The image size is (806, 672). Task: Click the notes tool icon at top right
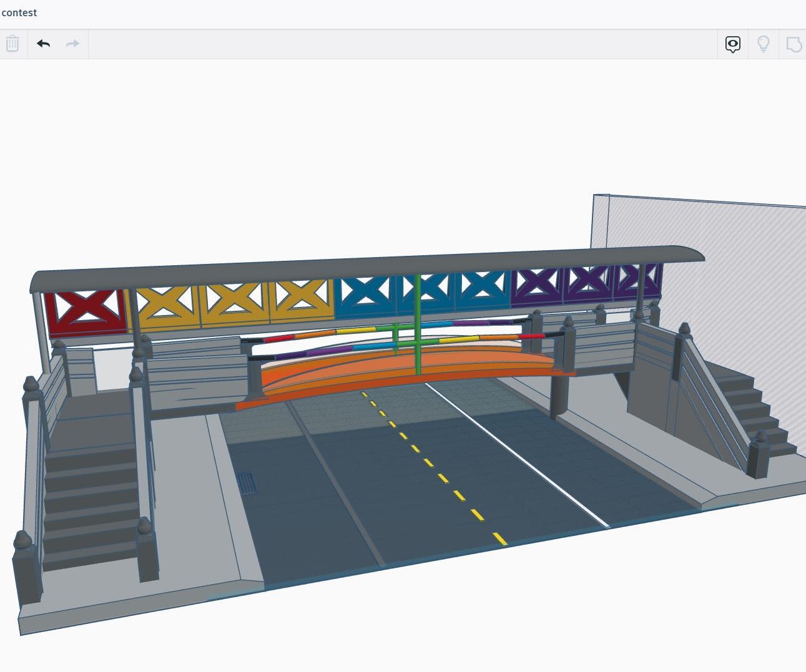coord(794,44)
